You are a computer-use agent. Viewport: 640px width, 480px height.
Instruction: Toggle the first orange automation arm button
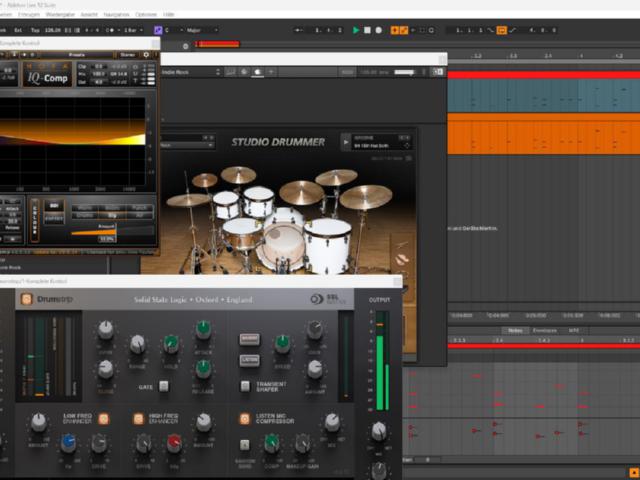click(x=394, y=30)
